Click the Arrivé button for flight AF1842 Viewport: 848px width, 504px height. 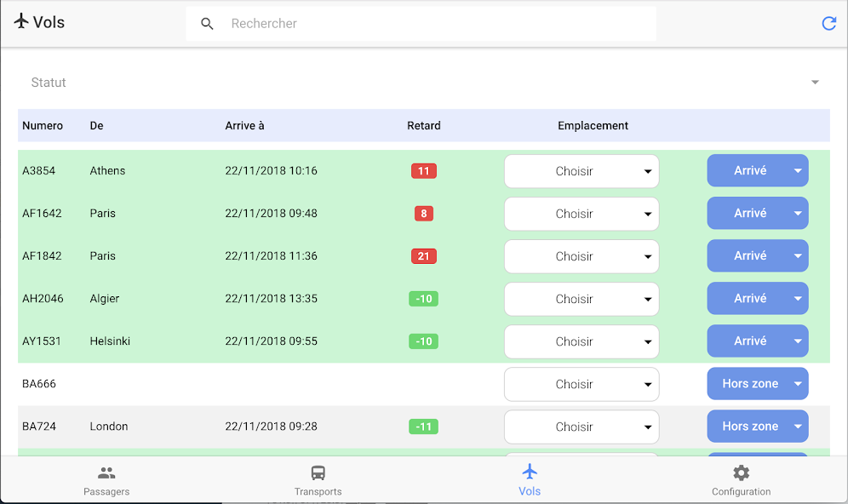pos(749,256)
